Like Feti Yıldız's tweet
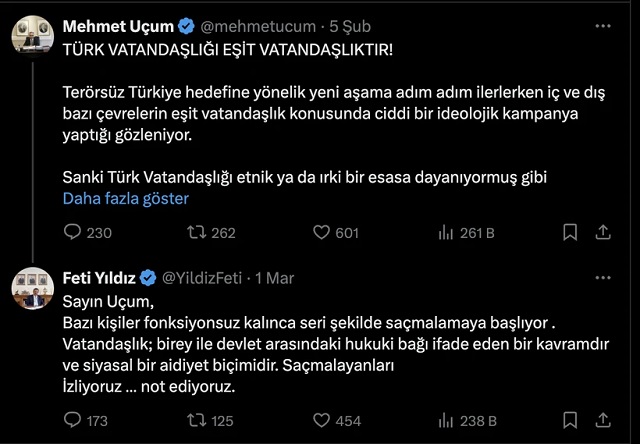Viewport: 640px width, 444px height. click(x=322, y=421)
